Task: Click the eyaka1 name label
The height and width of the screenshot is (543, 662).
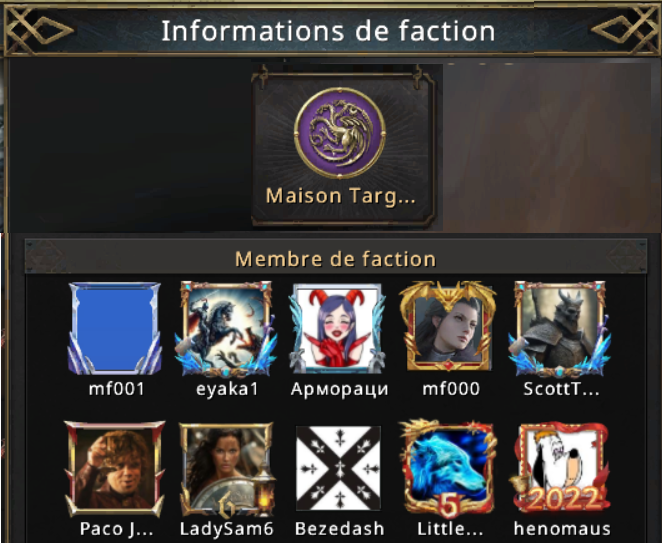Action: pyautogui.click(x=227, y=389)
